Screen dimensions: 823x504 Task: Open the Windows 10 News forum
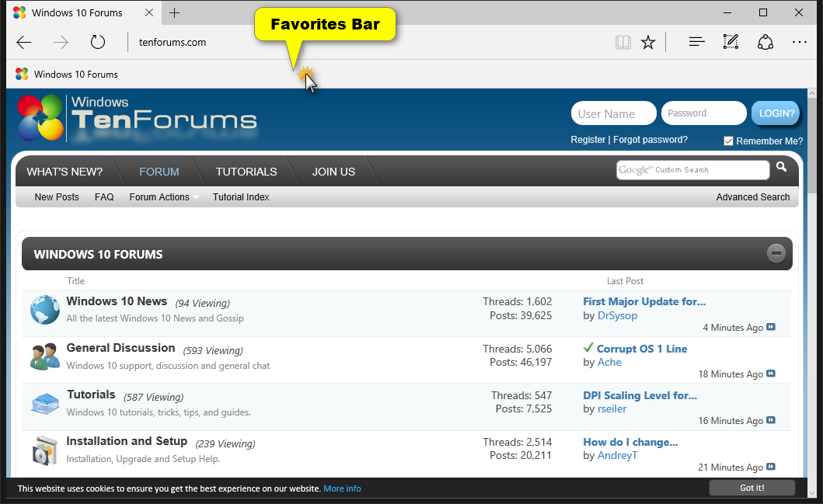(117, 301)
